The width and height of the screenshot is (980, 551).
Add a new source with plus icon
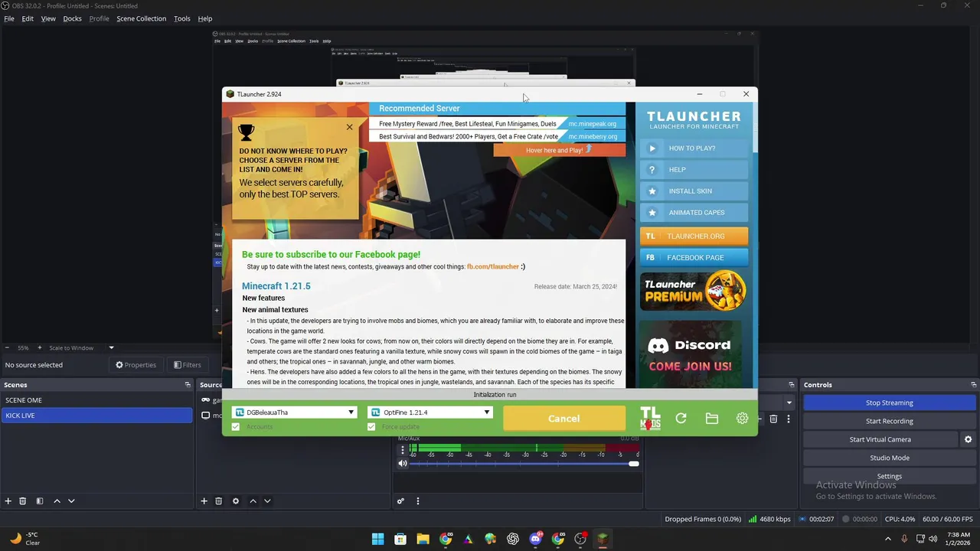tap(204, 501)
